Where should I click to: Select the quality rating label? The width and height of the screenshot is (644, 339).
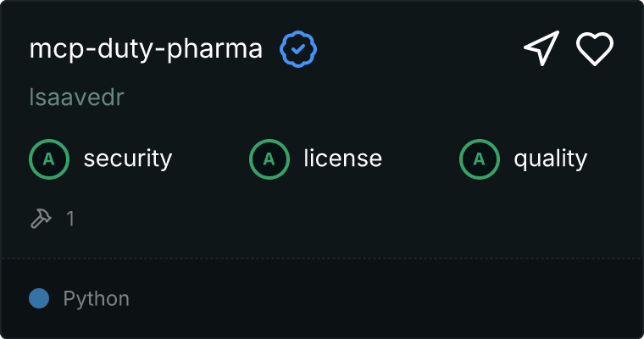click(x=550, y=158)
